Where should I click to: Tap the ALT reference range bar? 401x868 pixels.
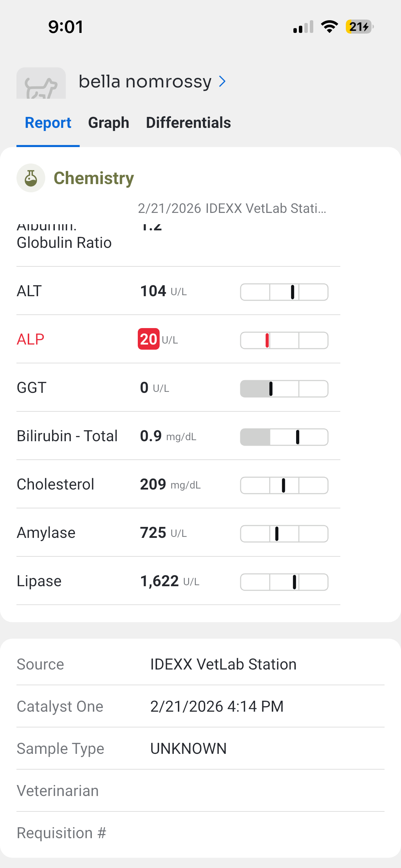284,292
